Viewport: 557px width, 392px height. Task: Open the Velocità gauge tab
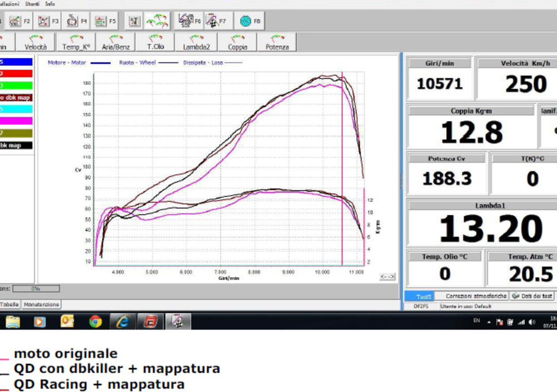pyautogui.click(x=36, y=43)
